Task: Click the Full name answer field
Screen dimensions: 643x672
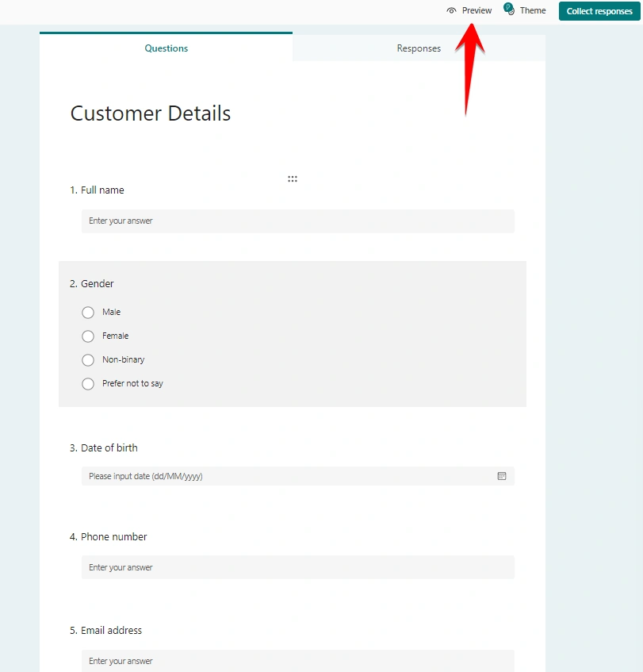Action: [x=298, y=221]
